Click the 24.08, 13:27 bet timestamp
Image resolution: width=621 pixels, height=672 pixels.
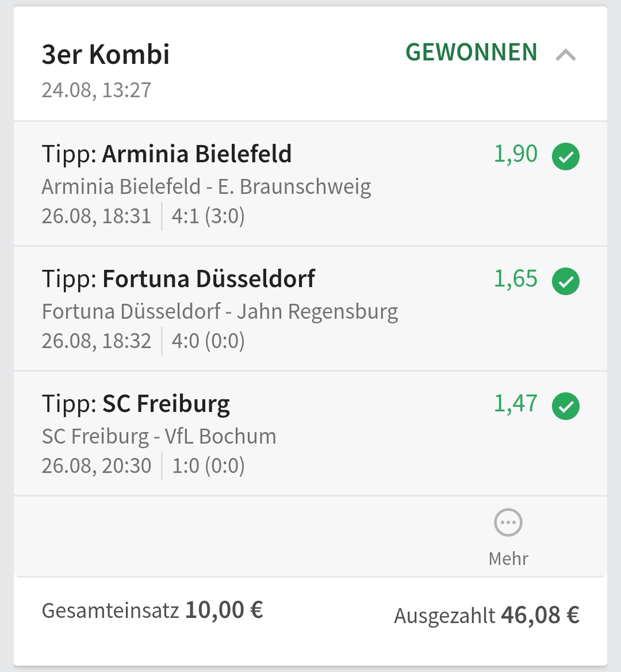(x=97, y=90)
